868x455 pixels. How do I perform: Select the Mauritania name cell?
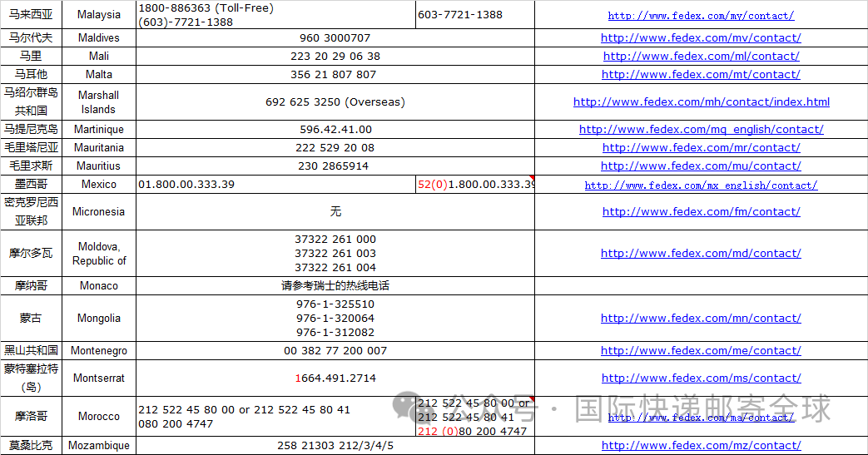(x=99, y=148)
